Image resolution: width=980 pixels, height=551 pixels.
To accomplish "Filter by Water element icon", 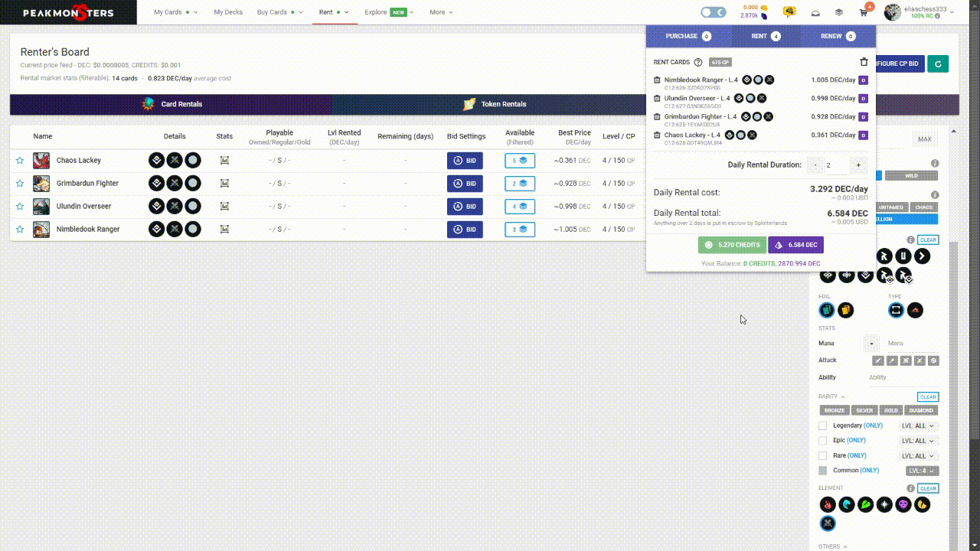I will click(x=847, y=505).
